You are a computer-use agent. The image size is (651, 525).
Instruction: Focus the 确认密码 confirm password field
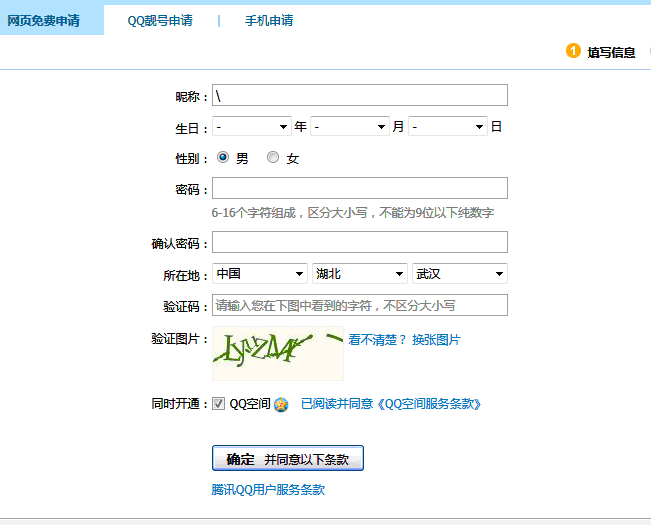(360, 242)
